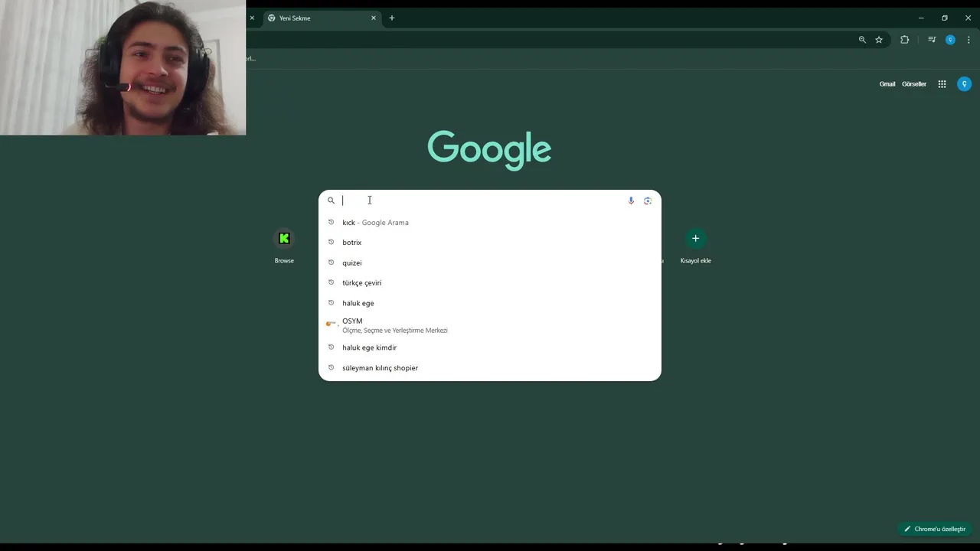Open the media controls icon
This screenshot has width=980, height=551.
coord(932,40)
